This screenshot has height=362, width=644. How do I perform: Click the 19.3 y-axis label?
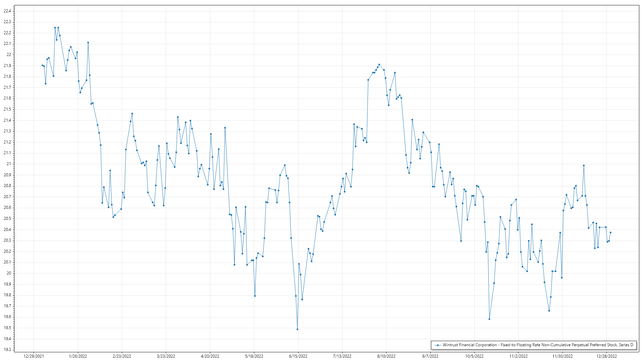7,350
